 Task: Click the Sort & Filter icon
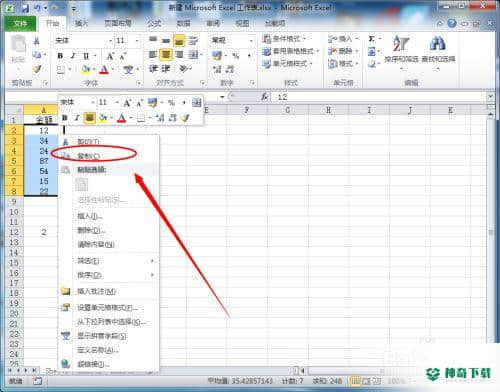[x=401, y=44]
